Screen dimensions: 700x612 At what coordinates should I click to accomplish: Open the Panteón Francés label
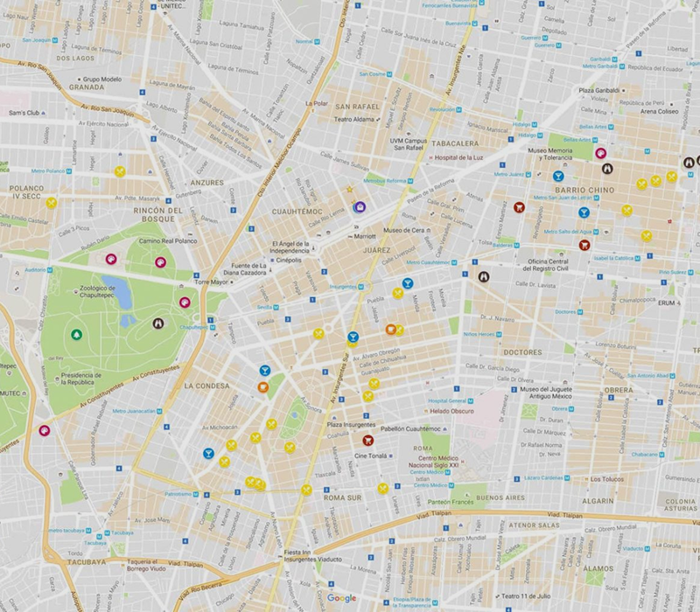click(x=450, y=502)
